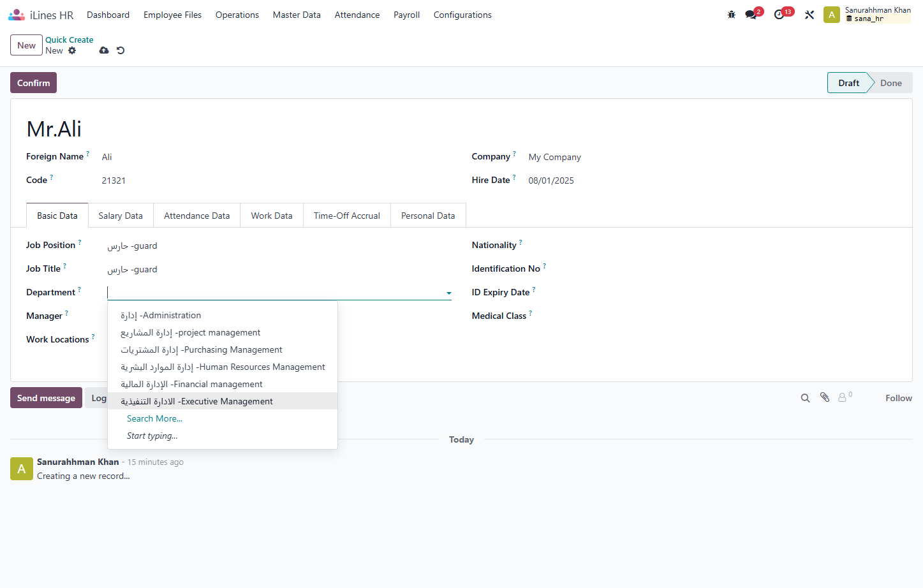Open the gear actions menu next to New
Screen dimensions: 923x588
point(72,50)
